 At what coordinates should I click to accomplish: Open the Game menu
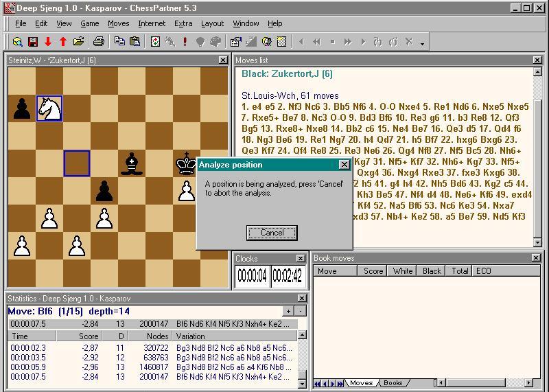[x=90, y=23]
